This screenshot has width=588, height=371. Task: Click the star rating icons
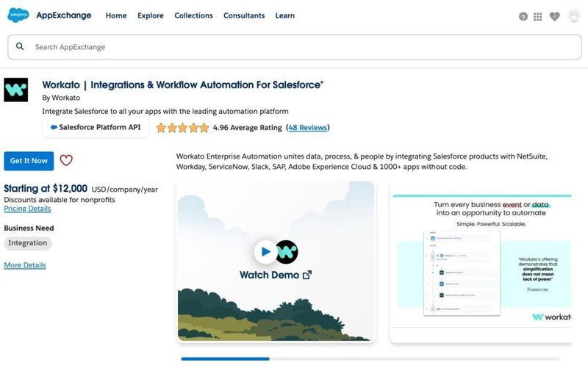(x=182, y=128)
